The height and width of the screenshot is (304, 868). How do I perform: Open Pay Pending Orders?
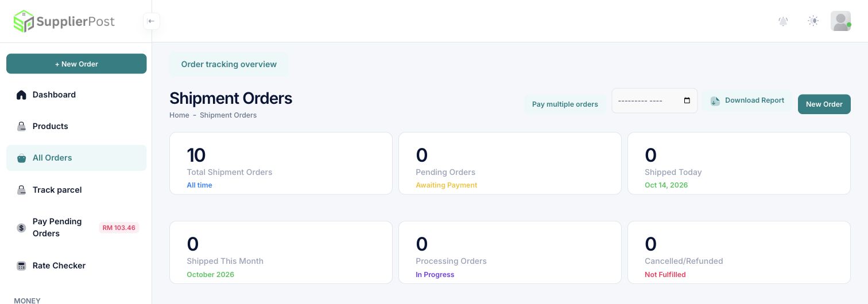76,228
